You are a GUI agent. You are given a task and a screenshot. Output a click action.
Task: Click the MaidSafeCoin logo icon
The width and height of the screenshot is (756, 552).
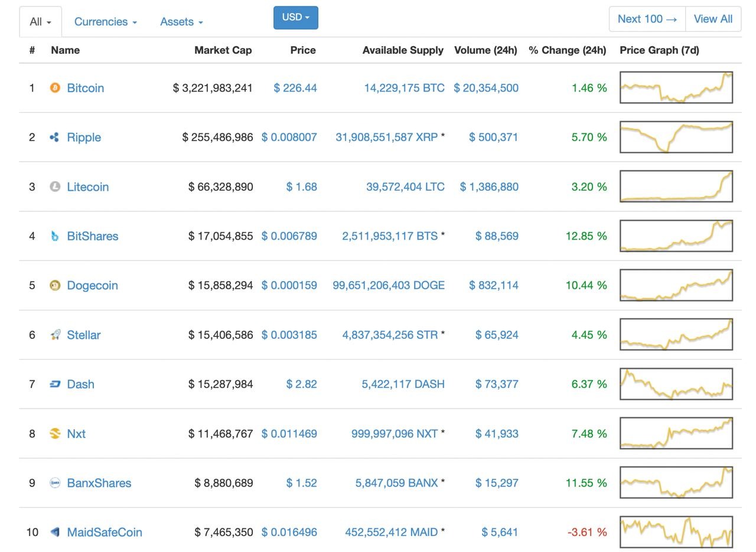tap(55, 533)
